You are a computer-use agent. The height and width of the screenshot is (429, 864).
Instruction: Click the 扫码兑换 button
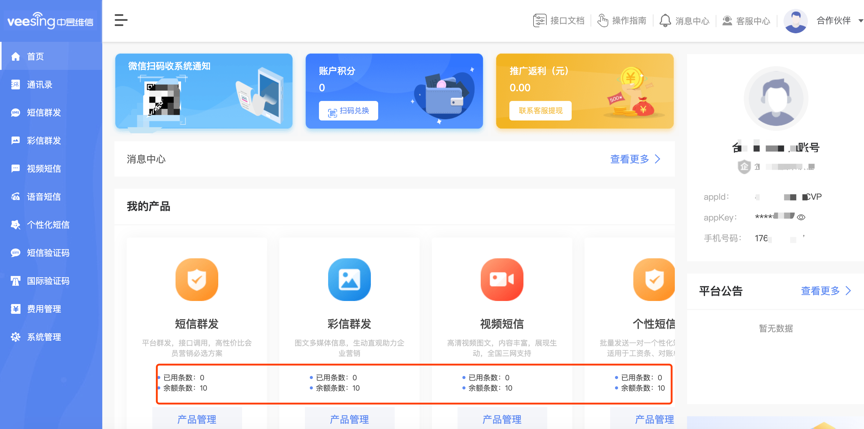click(x=348, y=111)
